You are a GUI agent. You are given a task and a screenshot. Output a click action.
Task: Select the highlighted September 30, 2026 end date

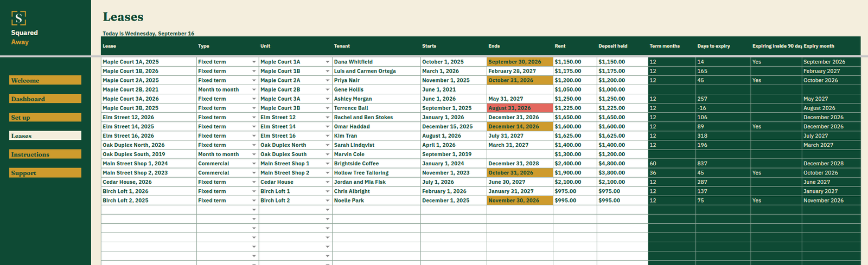(x=520, y=62)
